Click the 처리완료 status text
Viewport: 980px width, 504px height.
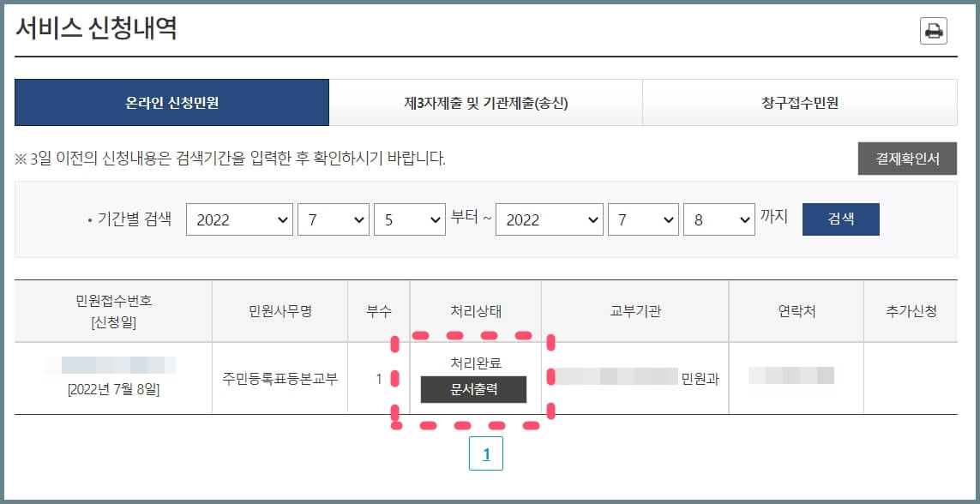pos(477,360)
